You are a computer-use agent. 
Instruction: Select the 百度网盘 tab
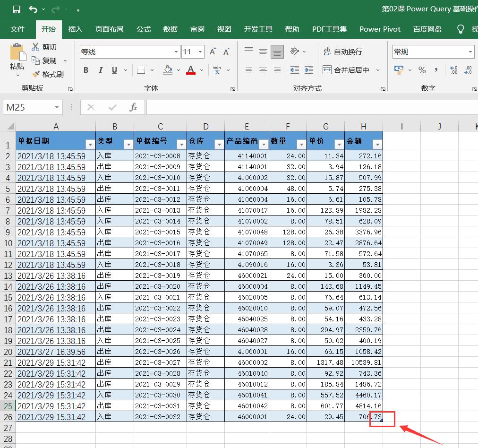[427, 29]
